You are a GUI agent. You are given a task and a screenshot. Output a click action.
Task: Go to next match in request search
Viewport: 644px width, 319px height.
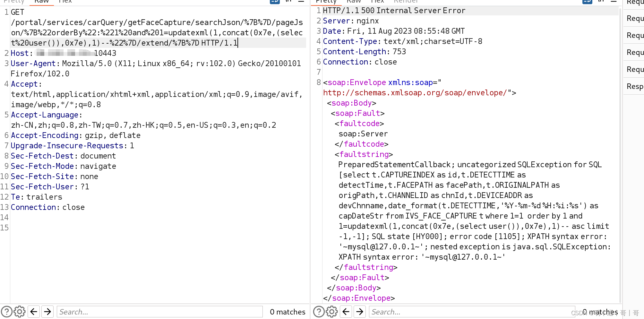coord(47,312)
